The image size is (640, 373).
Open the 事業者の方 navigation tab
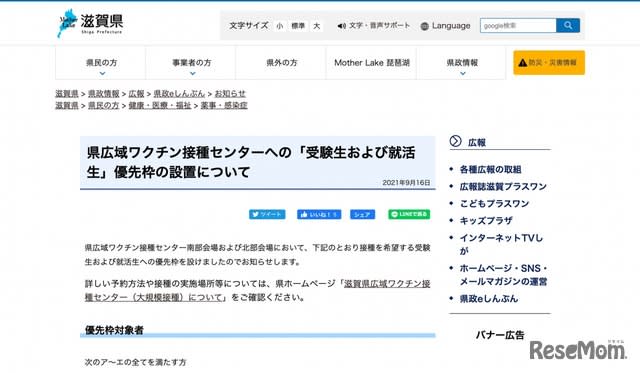point(191,63)
